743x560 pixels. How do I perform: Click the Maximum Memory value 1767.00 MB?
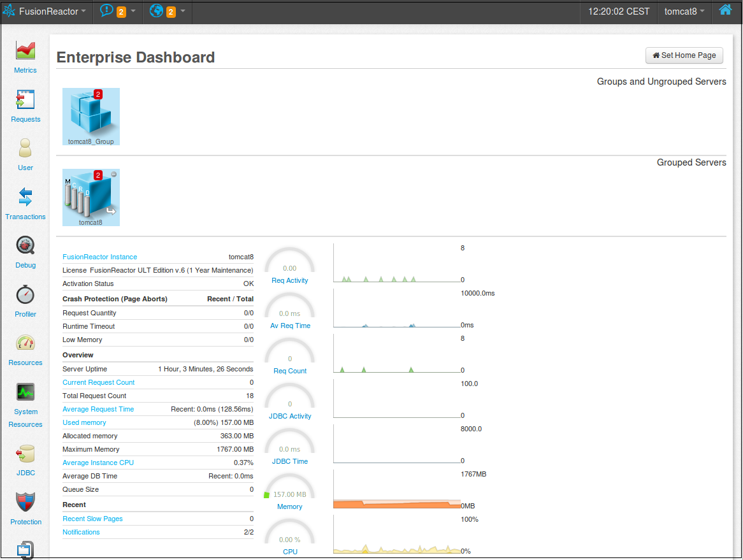pyautogui.click(x=235, y=449)
